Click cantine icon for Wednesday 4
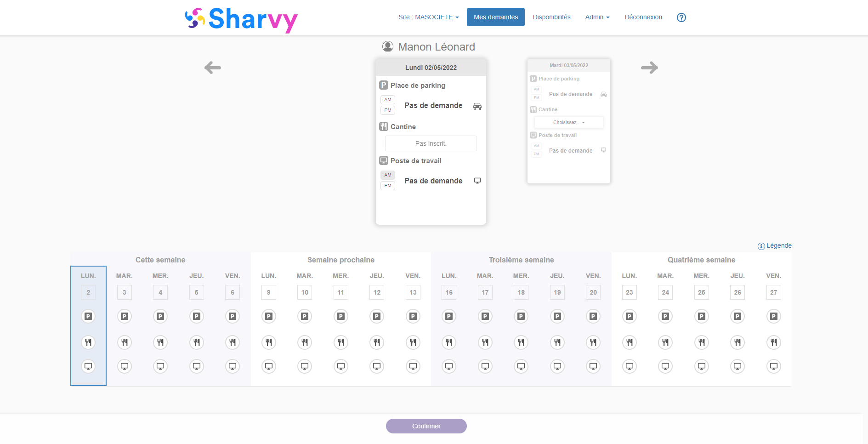 point(160,342)
